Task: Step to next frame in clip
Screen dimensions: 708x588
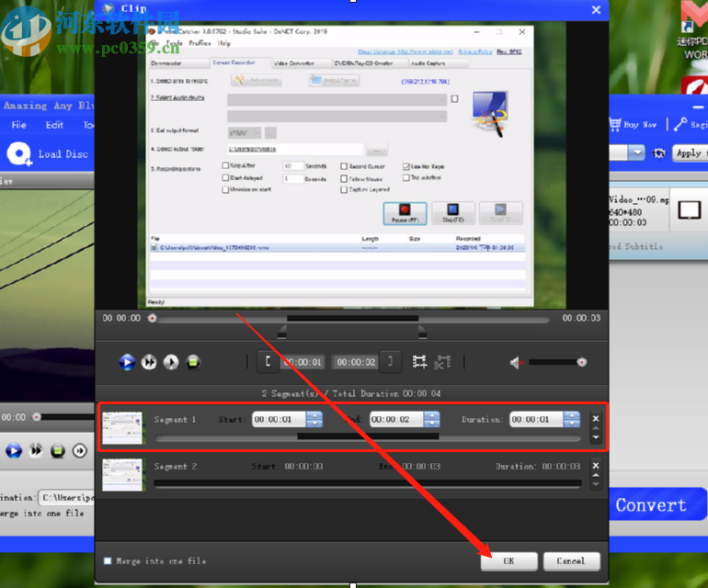Action: pos(171,362)
